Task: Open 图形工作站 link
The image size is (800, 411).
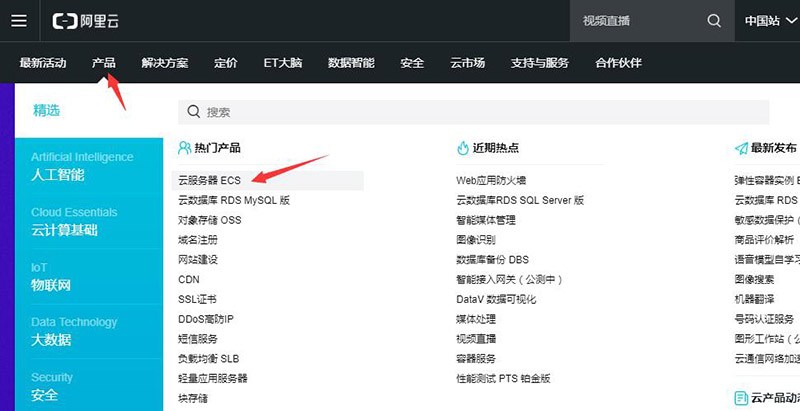Action: [767, 339]
